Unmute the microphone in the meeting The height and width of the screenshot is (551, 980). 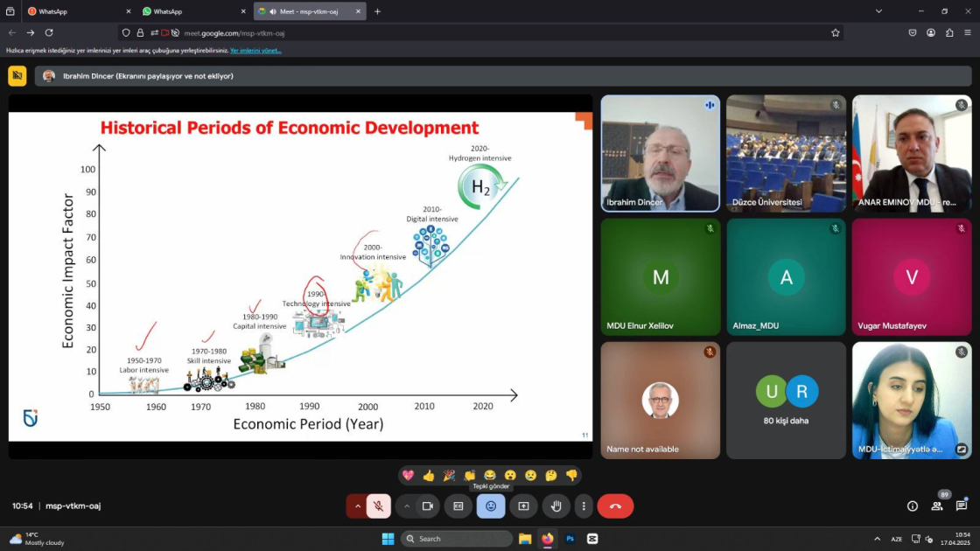coord(378,506)
